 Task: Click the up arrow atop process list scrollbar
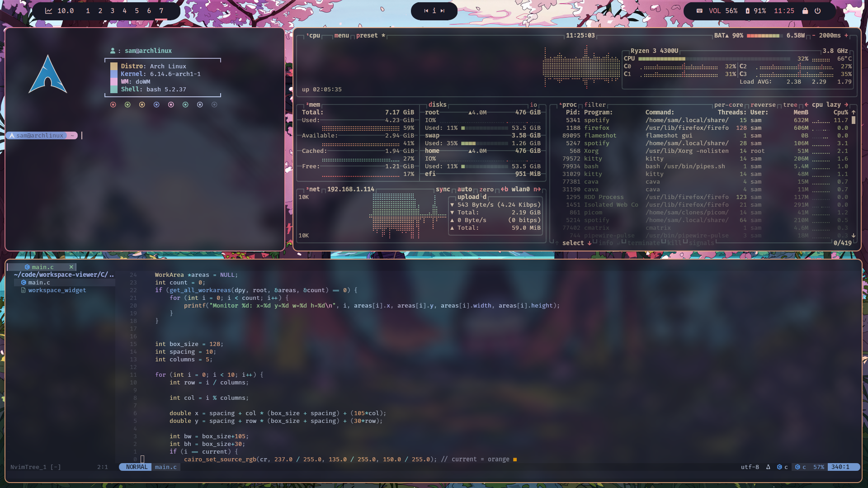(x=854, y=112)
